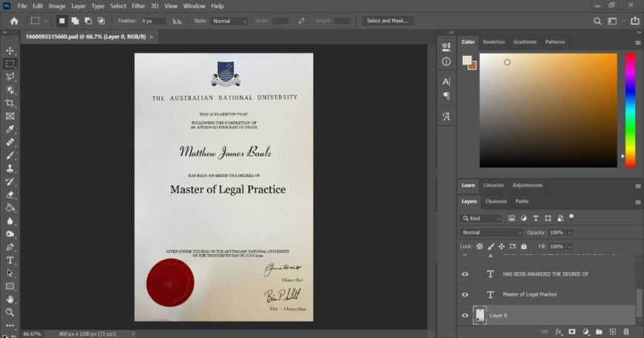Hide the Master of Legal Practice layer
This screenshot has width=644, height=338.
tap(465, 294)
